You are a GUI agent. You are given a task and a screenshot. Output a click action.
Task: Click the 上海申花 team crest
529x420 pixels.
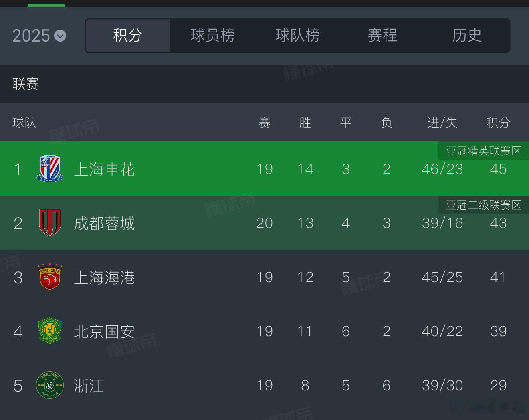(50, 169)
